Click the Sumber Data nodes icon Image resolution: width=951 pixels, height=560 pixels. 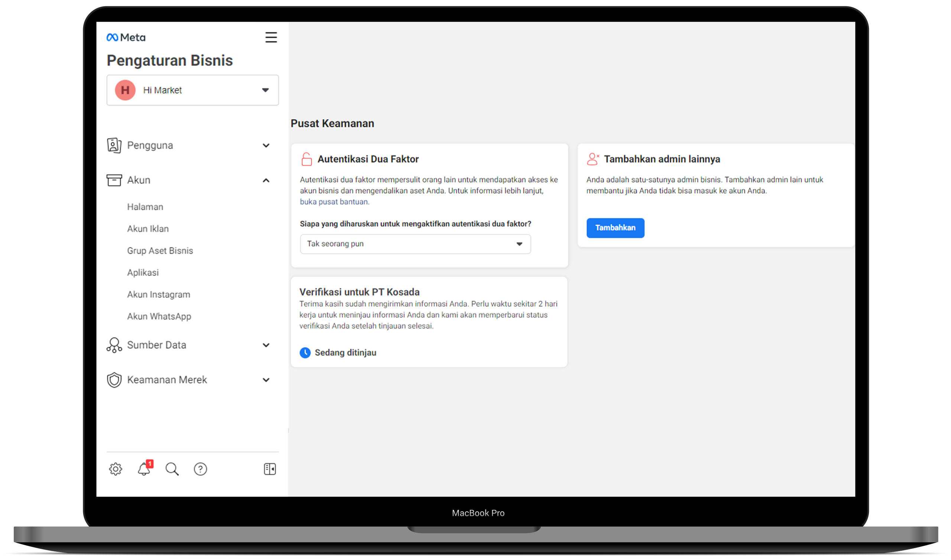click(114, 345)
